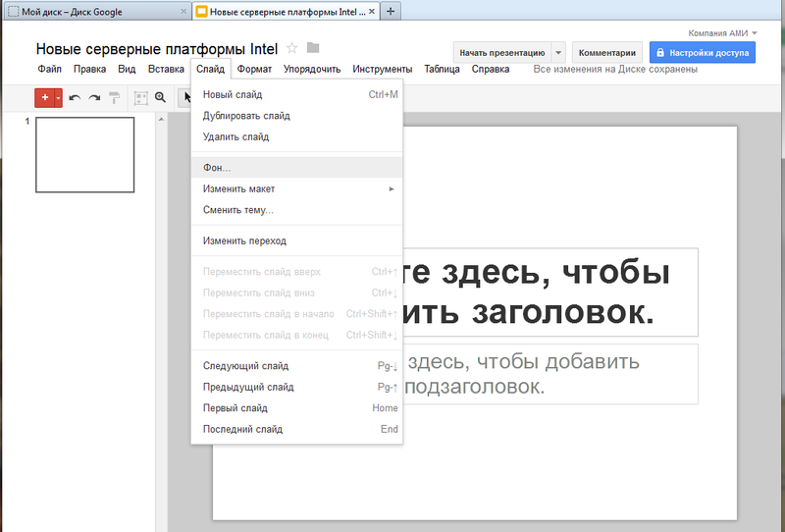Open the Вставка menu
The width and height of the screenshot is (785, 532).
(166, 69)
